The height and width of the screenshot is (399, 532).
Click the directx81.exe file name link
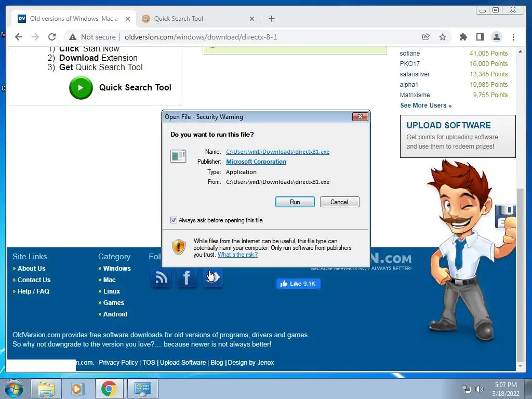(x=277, y=152)
